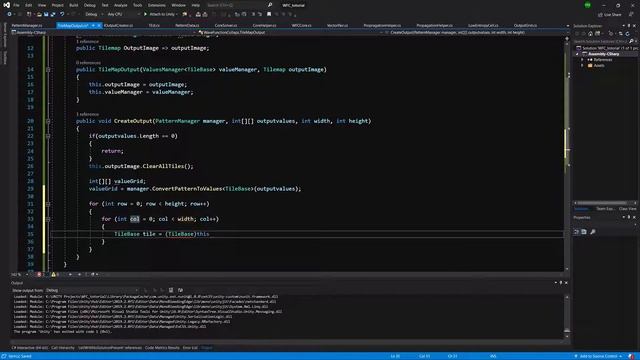Switch to CoreSolver.cs tab
This screenshot has width=640, height=360.
226,25
